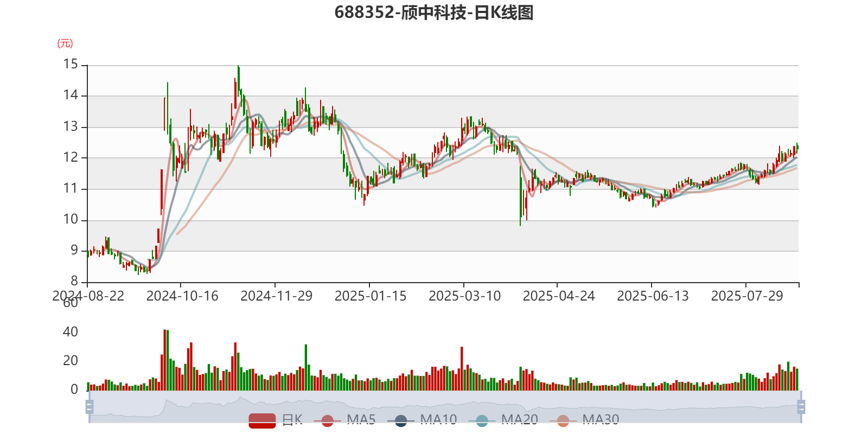The width and height of the screenshot is (868, 434).
Task: Click the 14 price axis label
Action: (71, 95)
